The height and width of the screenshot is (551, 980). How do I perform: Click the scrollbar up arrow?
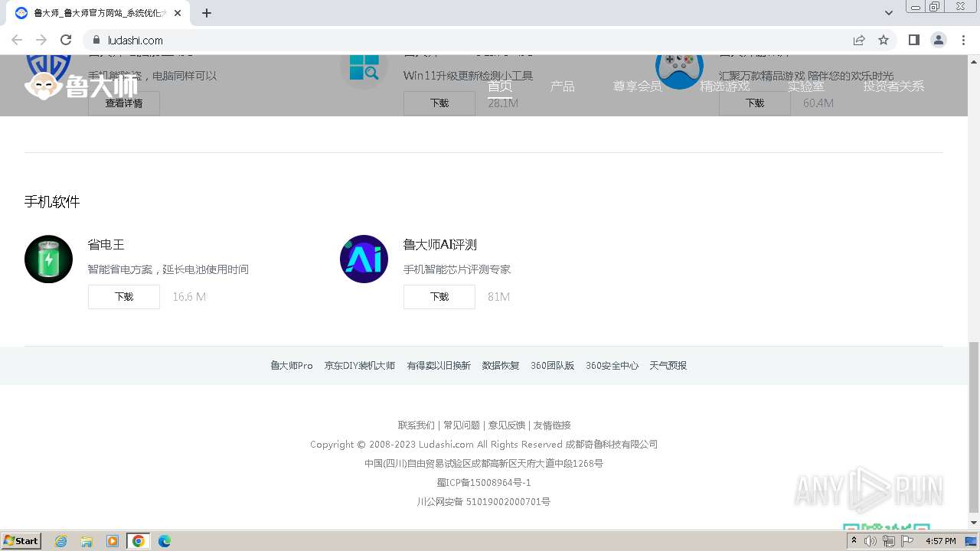pos(974,60)
